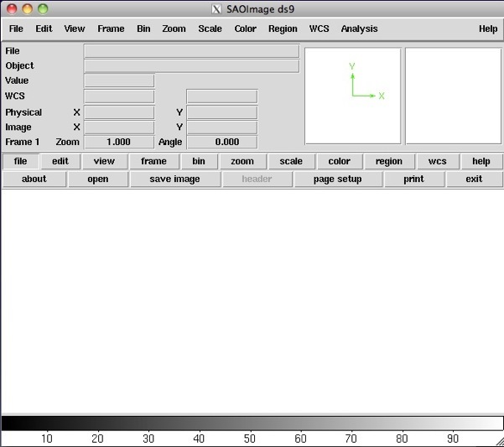Image resolution: width=504 pixels, height=447 pixels.
Task: Open the Zoom menu
Action: point(174,29)
